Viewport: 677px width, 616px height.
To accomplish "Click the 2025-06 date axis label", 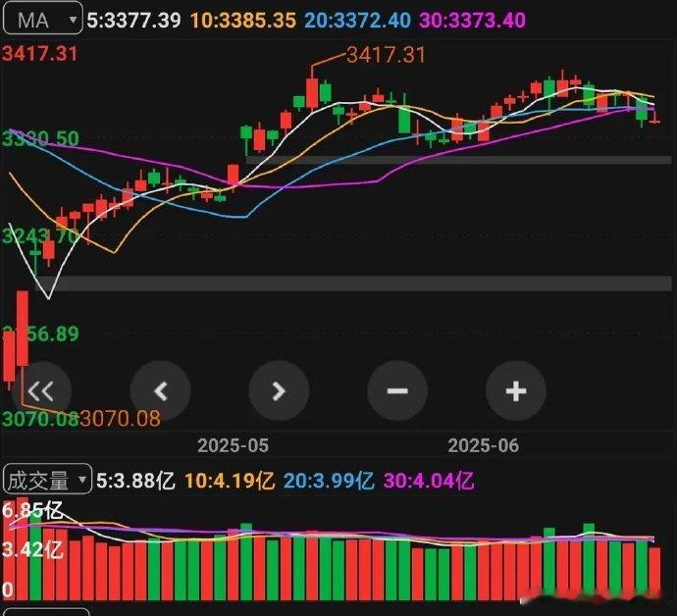I will pos(484,445).
